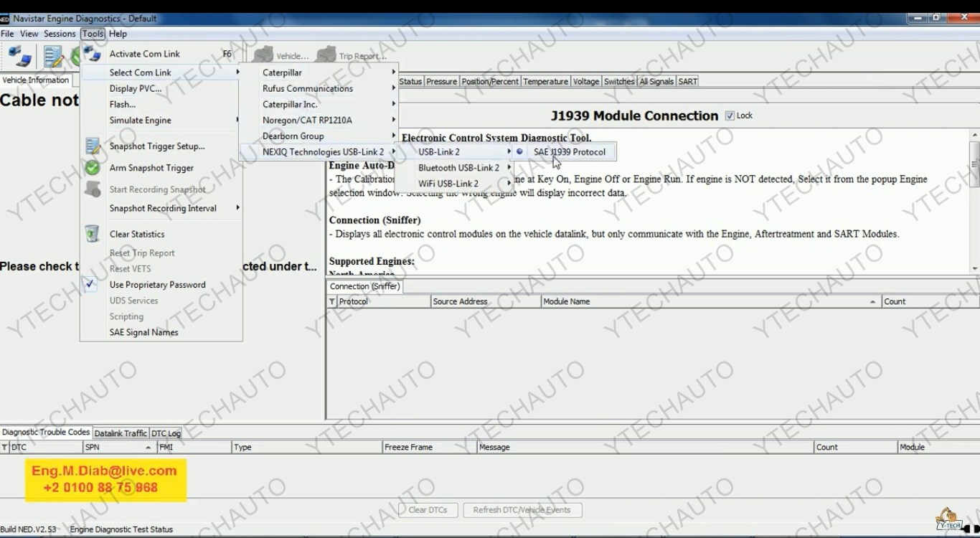This screenshot has width=980, height=538.
Task: Switch to the Datalink Traffic tab
Action: point(120,433)
